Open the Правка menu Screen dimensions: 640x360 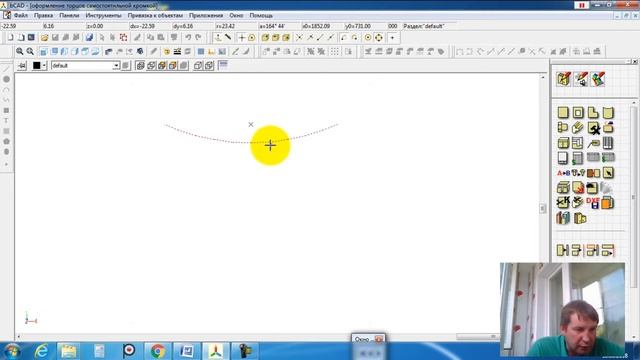[x=43, y=16]
